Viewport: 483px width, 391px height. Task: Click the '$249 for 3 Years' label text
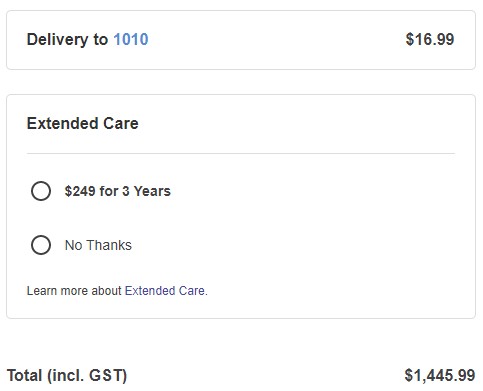click(x=118, y=191)
